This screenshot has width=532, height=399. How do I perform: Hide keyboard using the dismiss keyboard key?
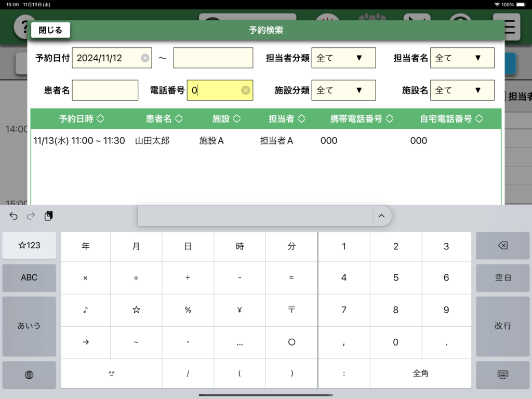502,375
